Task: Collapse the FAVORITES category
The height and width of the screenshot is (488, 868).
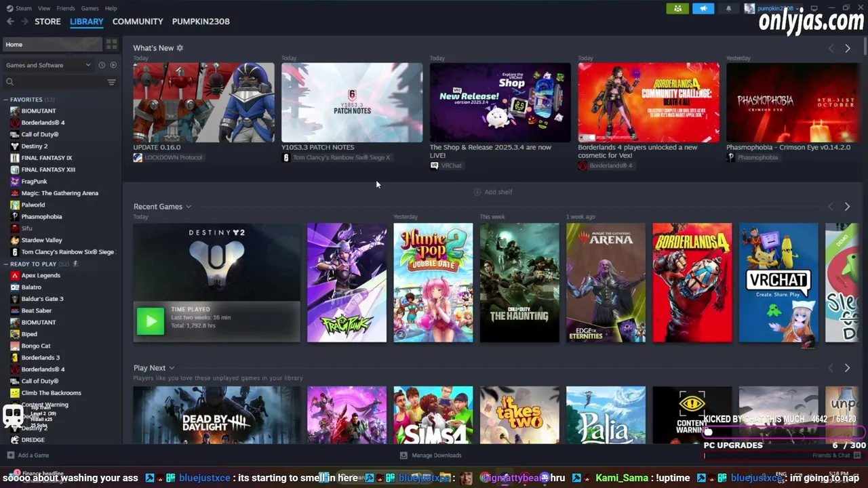Action: [x=6, y=100]
